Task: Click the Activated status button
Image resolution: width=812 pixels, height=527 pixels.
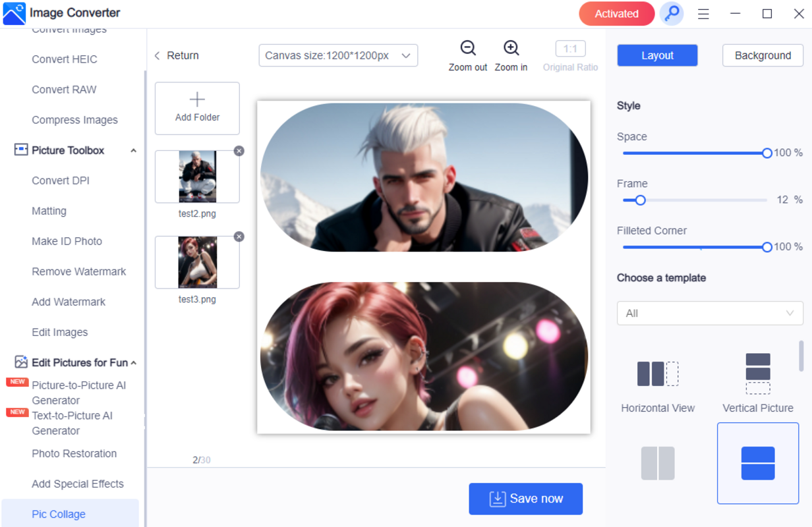Action: pyautogui.click(x=616, y=14)
